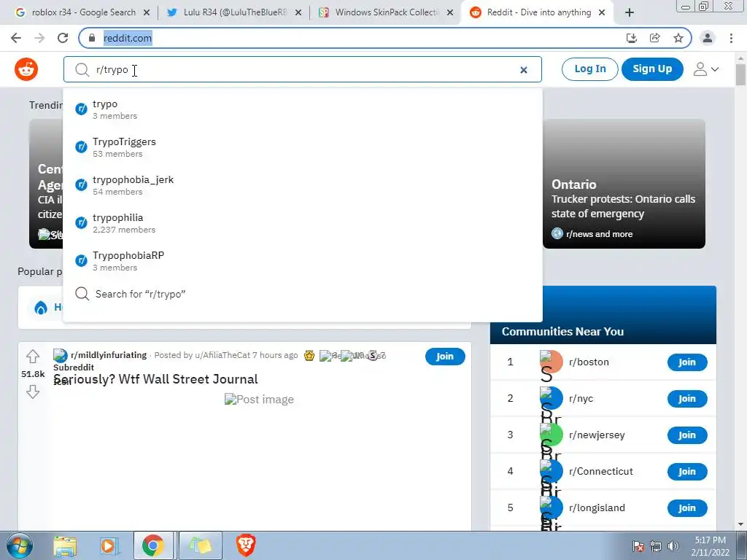The height and width of the screenshot is (560, 747).
Task: Open Windows Explorer from the taskbar
Action: pyautogui.click(x=64, y=545)
